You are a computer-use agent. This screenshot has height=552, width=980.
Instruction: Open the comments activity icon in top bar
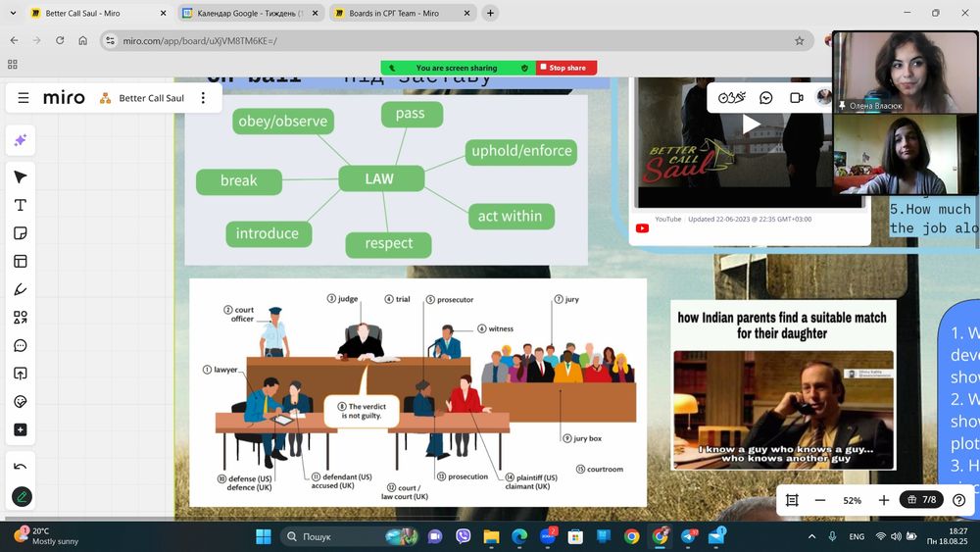point(765,97)
